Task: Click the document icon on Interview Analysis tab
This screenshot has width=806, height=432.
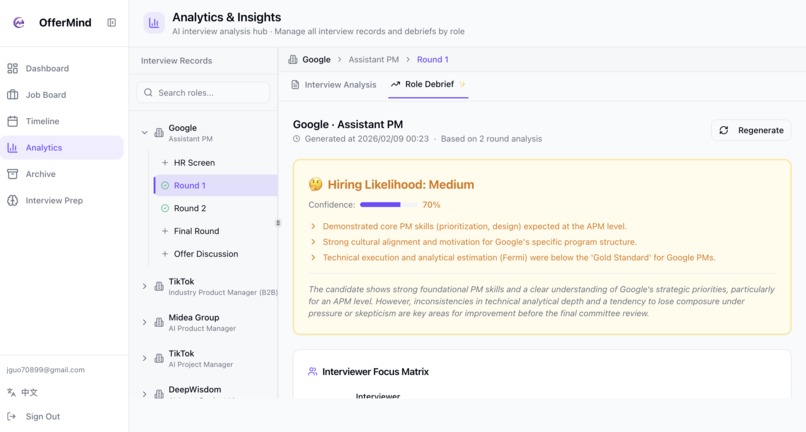Action: [295, 84]
